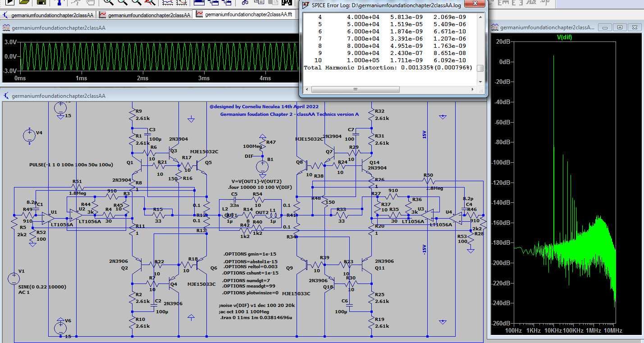Click the tile windows toolbar icon
Viewport: 644px width, 343px height.
point(199,2)
